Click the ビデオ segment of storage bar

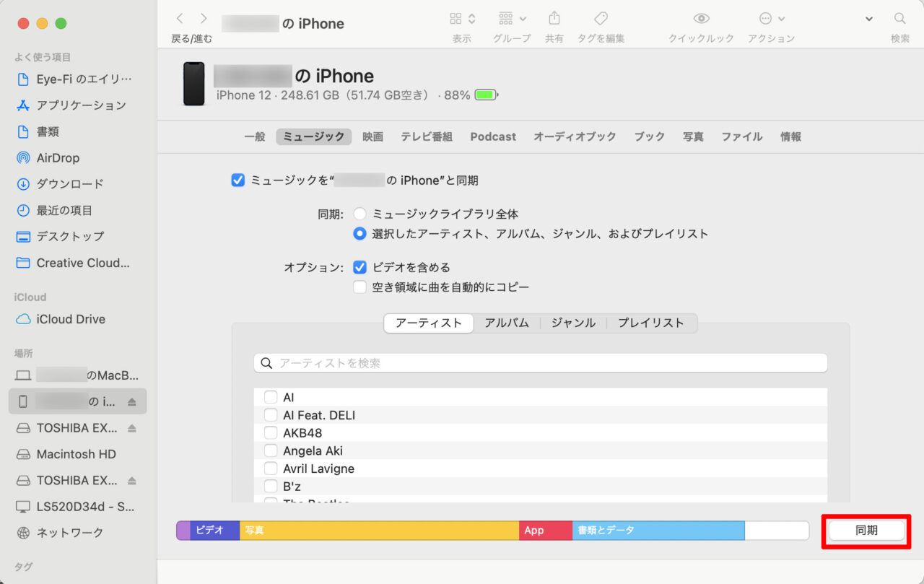click(x=215, y=531)
